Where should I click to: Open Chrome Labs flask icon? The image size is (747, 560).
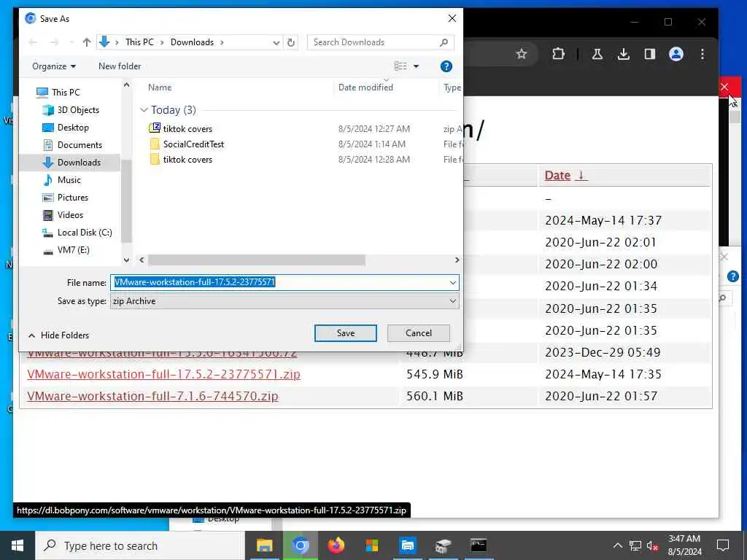coord(597,54)
